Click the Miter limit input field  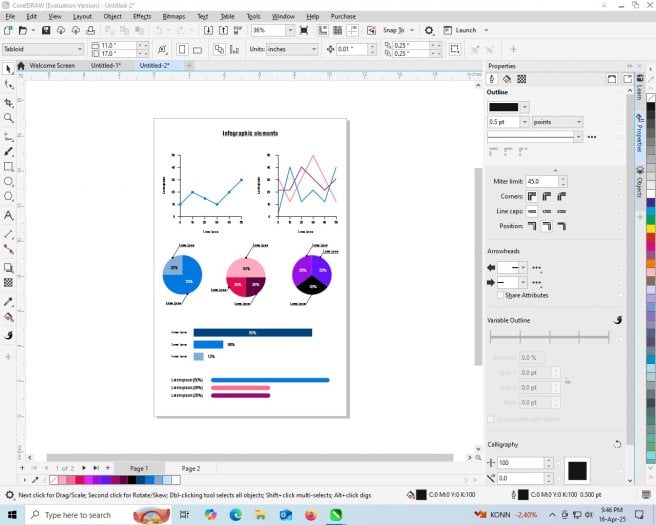[x=542, y=181]
